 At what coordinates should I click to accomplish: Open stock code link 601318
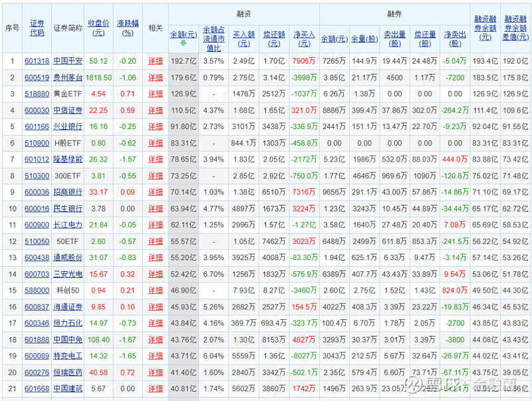point(37,61)
